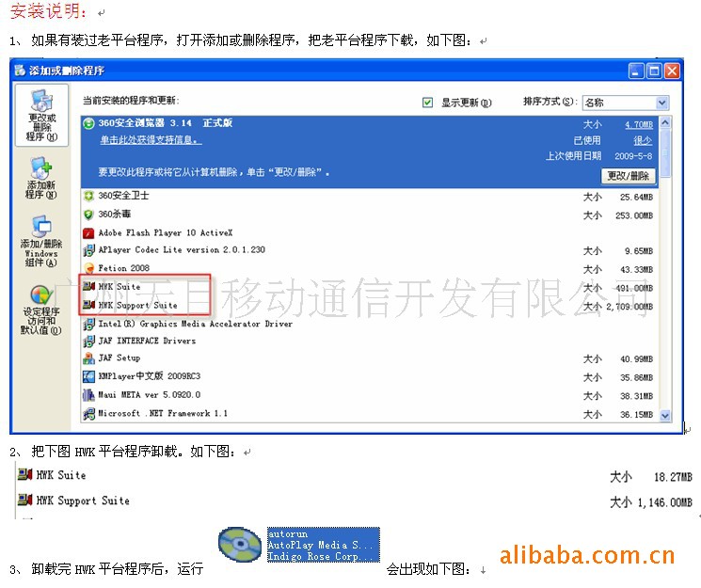Image resolution: width=701 pixels, height=588 pixels.
Task: Open Change or Remove Programs sidebar button
Action: coord(41,115)
